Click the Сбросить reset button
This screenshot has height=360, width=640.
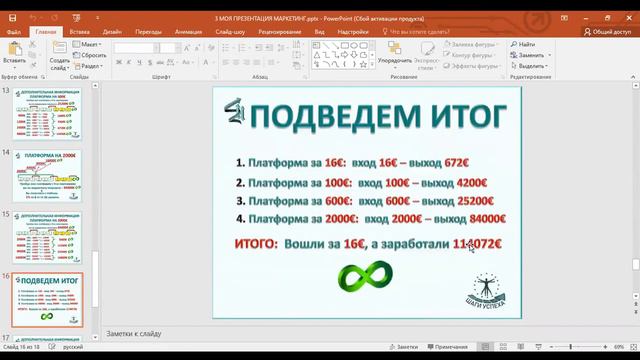pos(89,55)
